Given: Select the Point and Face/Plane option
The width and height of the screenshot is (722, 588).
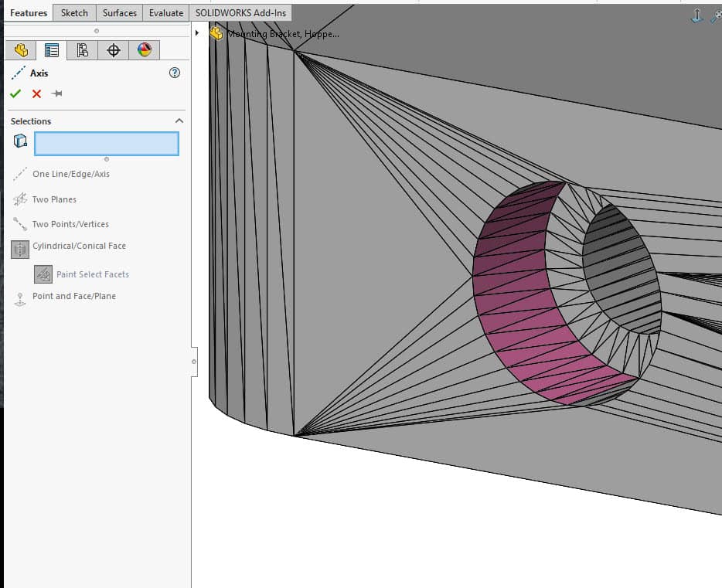Looking at the screenshot, I should [x=74, y=296].
